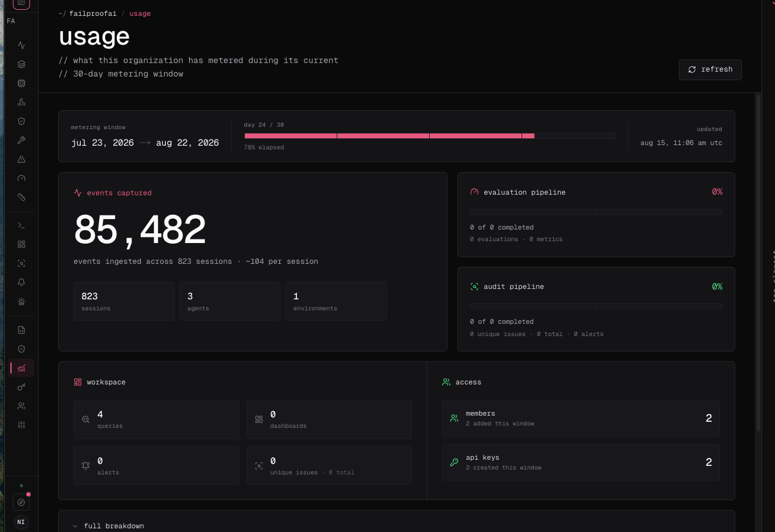
Task: Click the shield icon above the usage chart icon
Action: (x=21, y=349)
